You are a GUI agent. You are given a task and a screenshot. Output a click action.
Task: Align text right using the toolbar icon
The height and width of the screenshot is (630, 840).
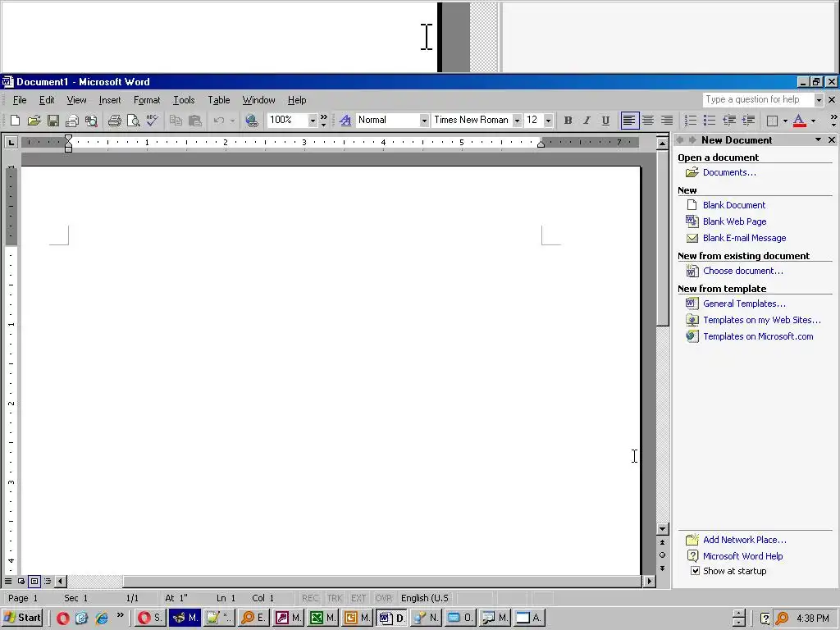point(667,121)
